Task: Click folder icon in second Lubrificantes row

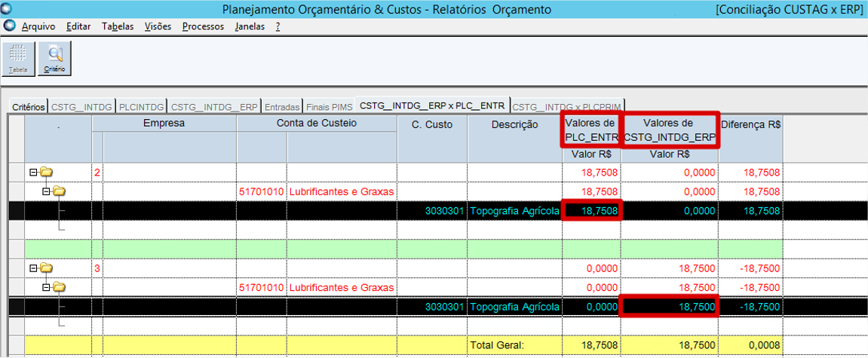Action: (60, 286)
